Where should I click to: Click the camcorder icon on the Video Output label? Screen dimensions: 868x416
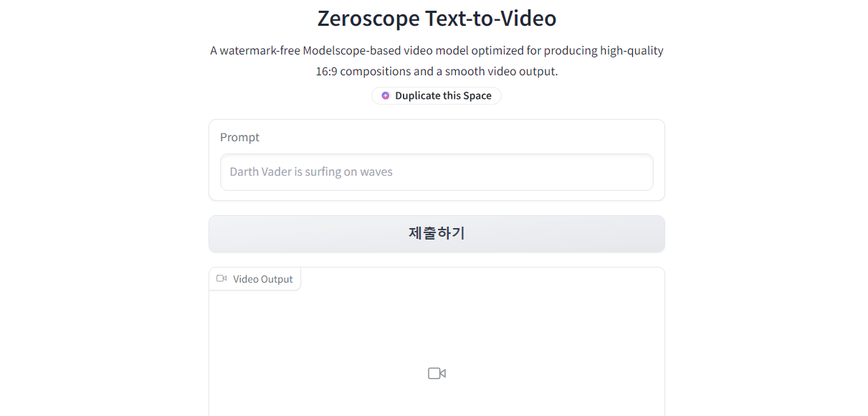pos(221,278)
